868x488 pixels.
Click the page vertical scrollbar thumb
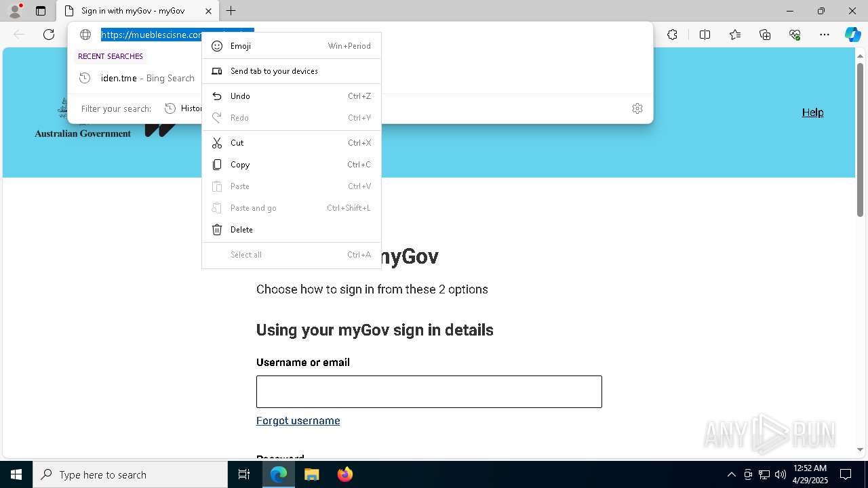[x=860, y=139]
